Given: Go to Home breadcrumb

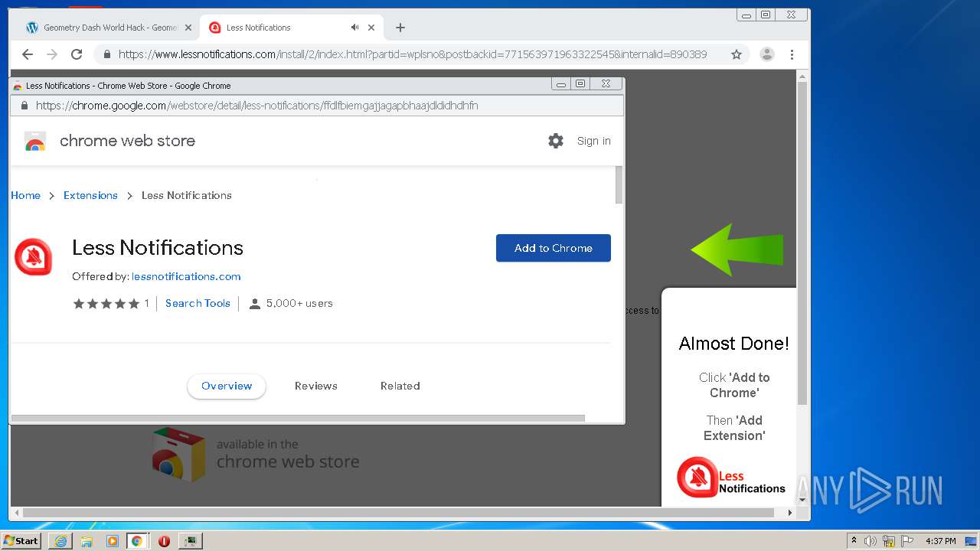Looking at the screenshot, I should (25, 195).
